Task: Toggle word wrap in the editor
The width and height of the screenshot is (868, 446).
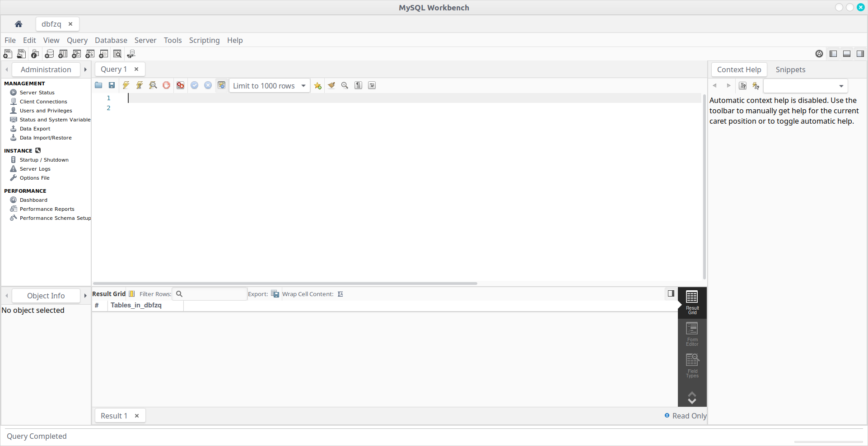Action: click(372, 85)
